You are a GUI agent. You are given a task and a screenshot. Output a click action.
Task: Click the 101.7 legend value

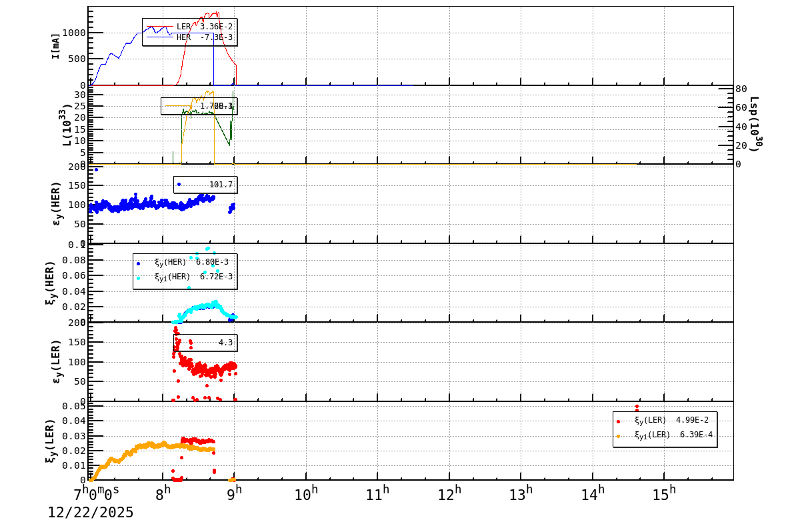coord(221,185)
